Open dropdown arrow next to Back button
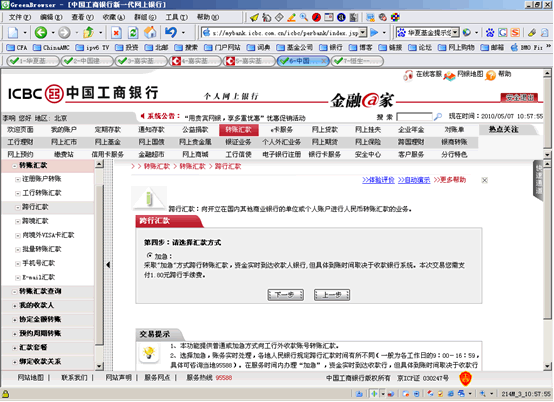 53,33
